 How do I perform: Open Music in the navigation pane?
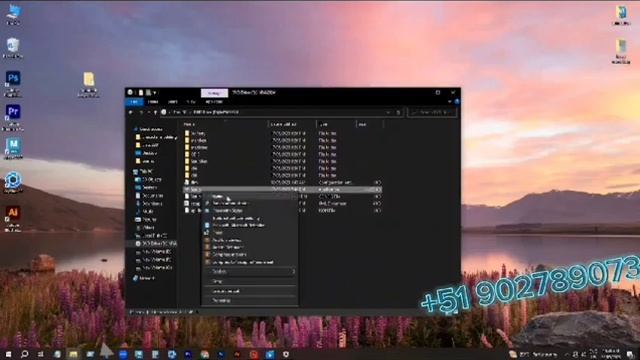click(x=144, y=211)
